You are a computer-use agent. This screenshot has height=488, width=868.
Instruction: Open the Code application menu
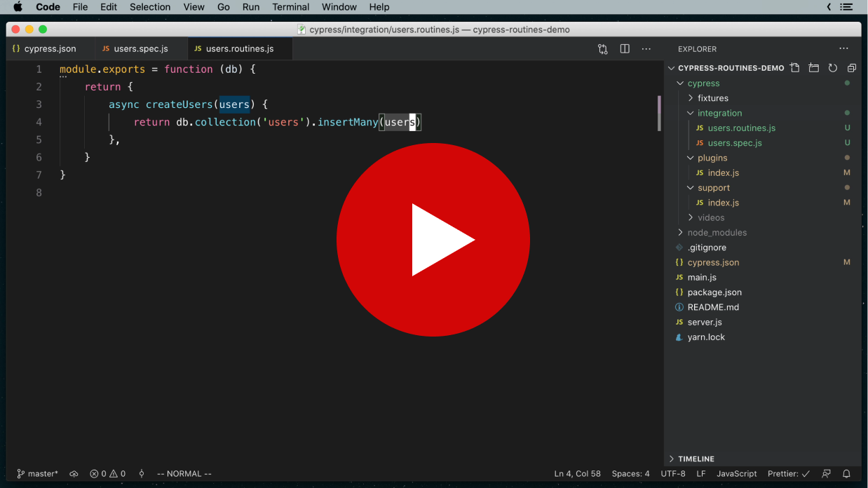coord(48,7)
